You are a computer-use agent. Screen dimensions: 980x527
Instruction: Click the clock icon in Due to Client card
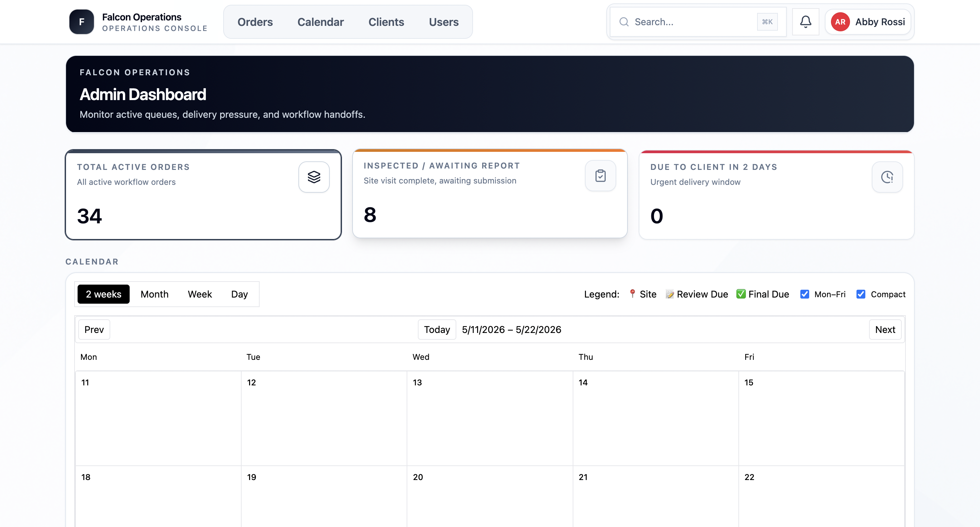click(x=887, y=177)
